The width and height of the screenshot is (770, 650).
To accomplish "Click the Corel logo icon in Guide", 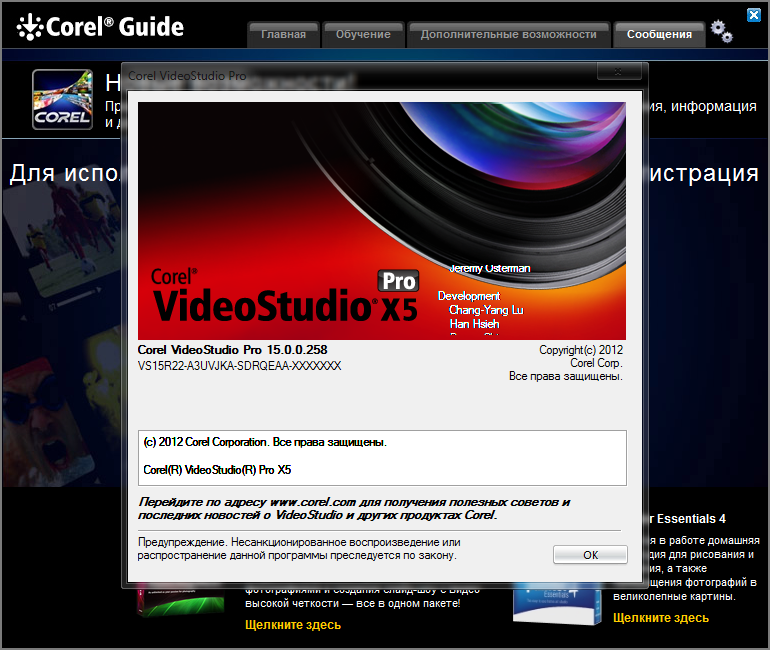I will 62,99.
